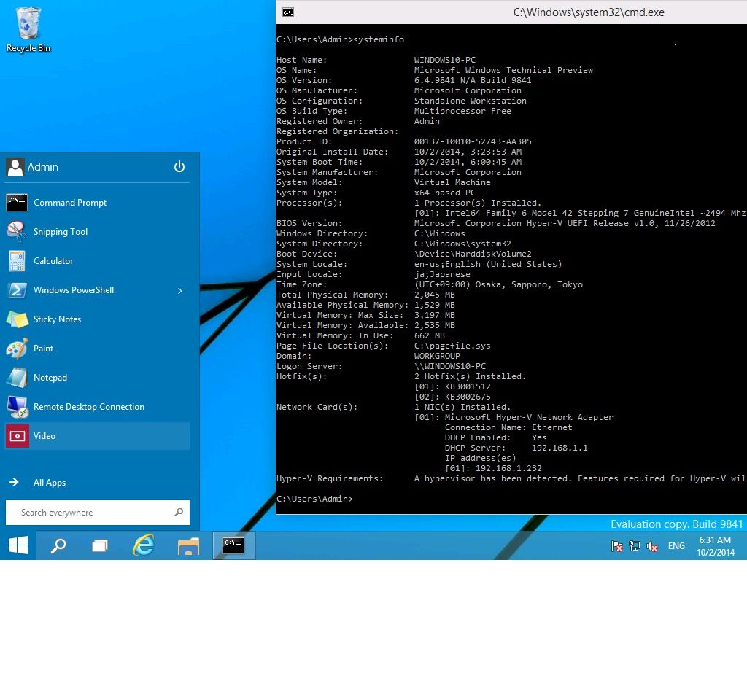The width and height of the screenshot is (747, 700).
Task: Launch Remote Desktop Connection
Action: 97,407
